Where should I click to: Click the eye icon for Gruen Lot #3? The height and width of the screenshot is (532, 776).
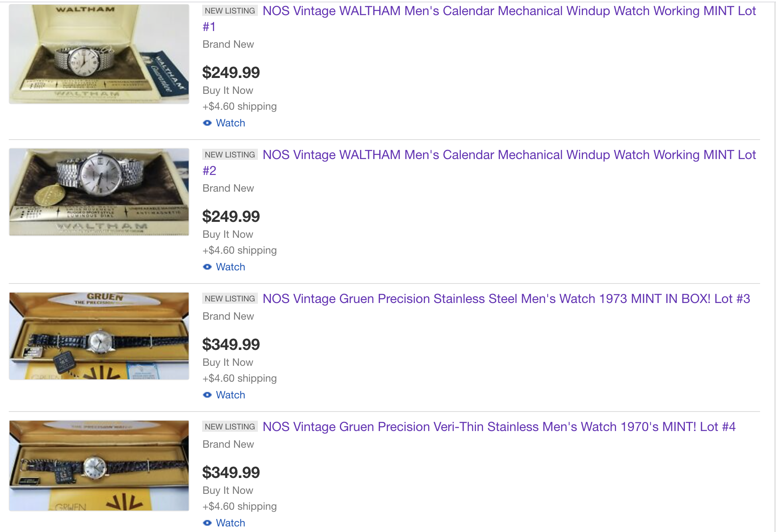207,395
